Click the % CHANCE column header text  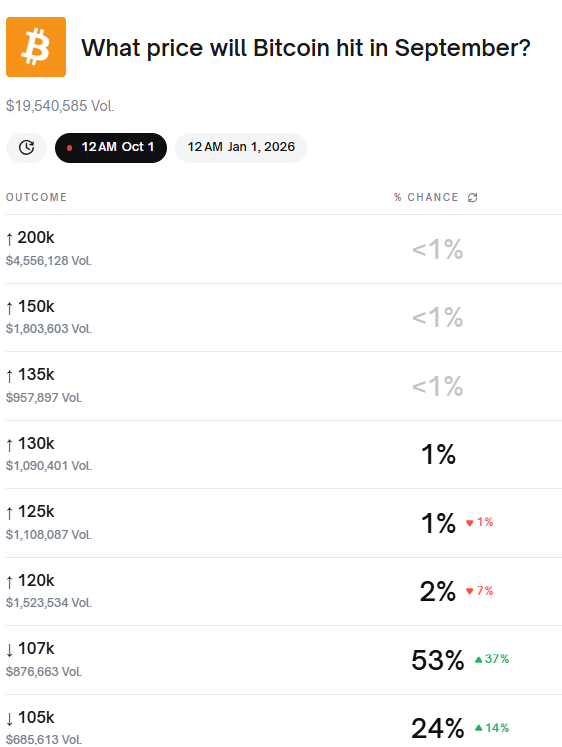coord(426,197)
